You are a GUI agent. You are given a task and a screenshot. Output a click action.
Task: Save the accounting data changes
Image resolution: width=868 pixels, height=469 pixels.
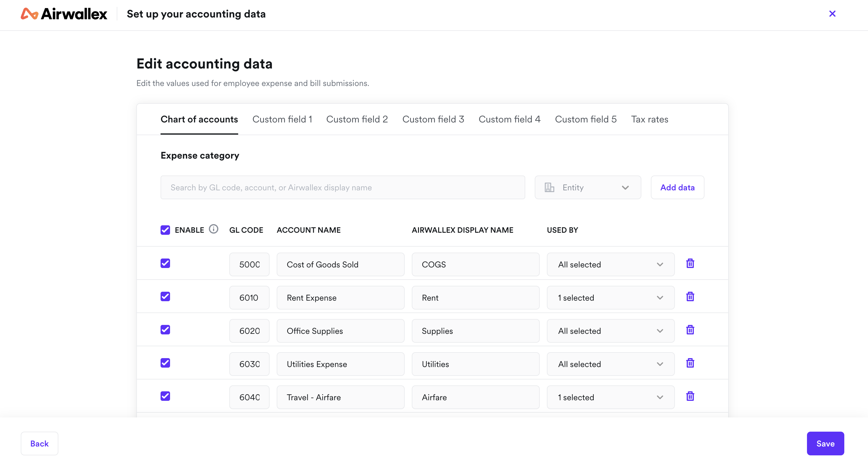pyautogui.click(x=825, y=444)
